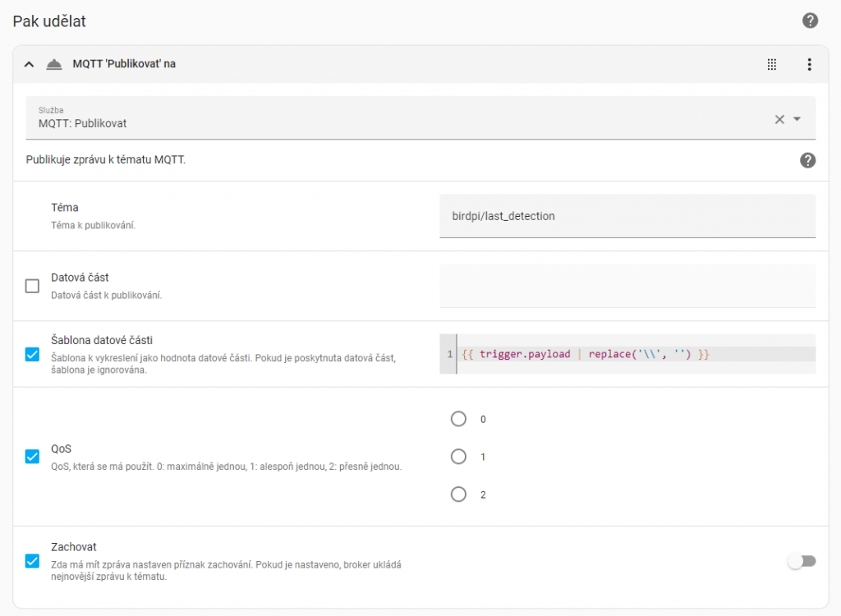Image resolution: width=841 pixels, height=616 pixels.
Task: Toggle the Zachovat retain switch
Action: coord(802,561)
